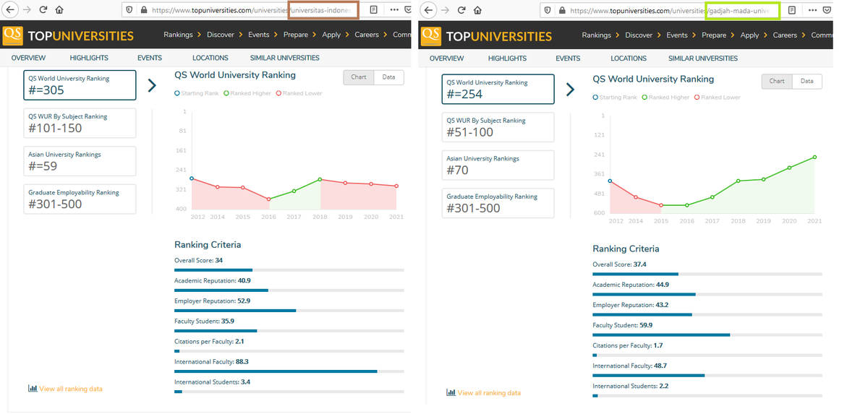The image size is (868, 414).
Task: Click QS logo in left window
Action: click(12, 35)
